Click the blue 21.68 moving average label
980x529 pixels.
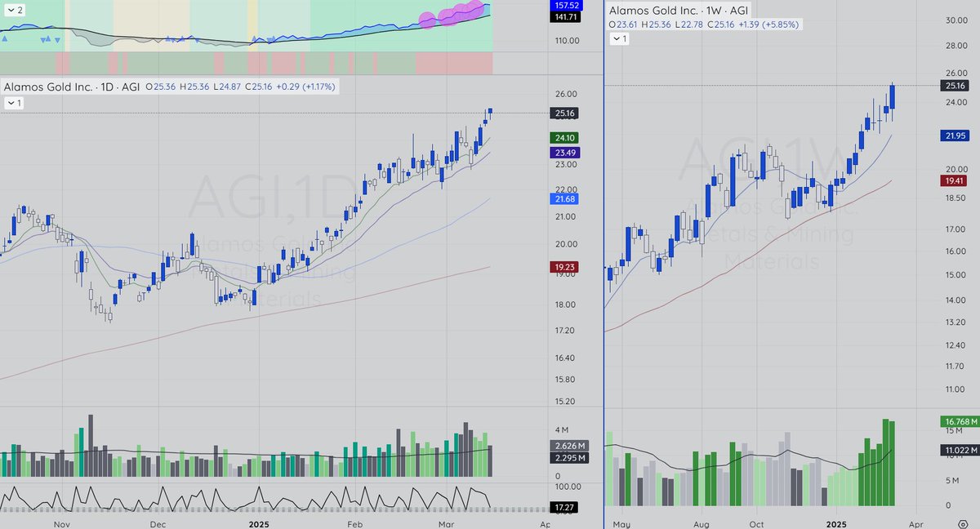click(x=566, y=199)
